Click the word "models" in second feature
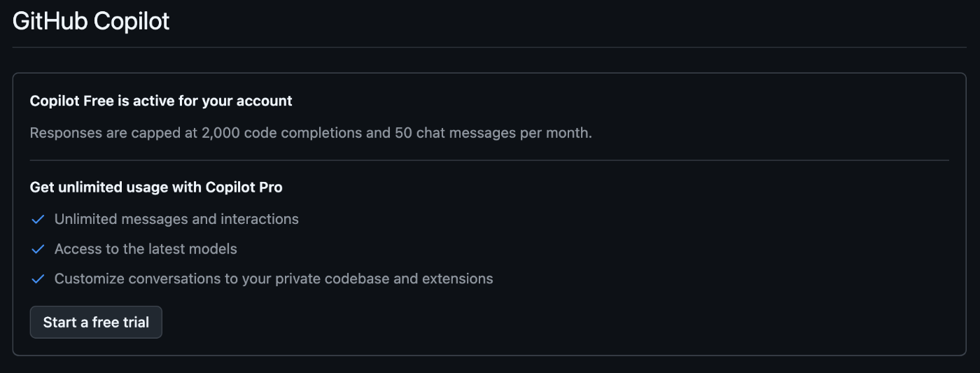Screen dimensions: 980x373 216,248
